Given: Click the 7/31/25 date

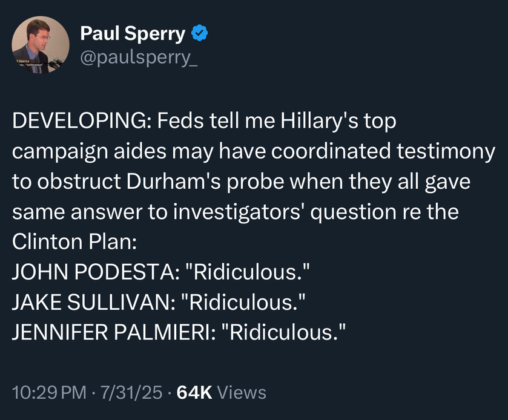Looking at the screenshot, I should tap(131, 393).
